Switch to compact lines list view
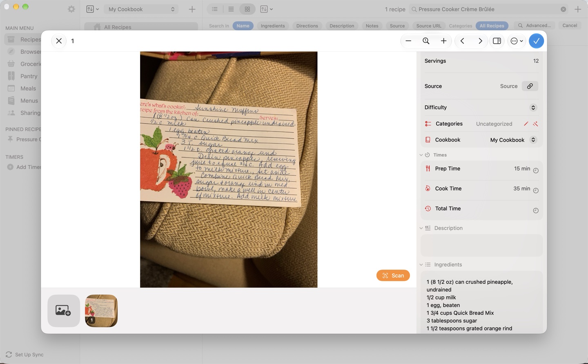 click(231, 9)
